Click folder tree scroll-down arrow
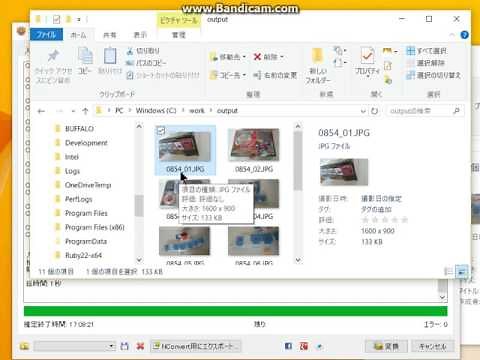This screenshot has width=480, height=360. click(x=139, y=260)
